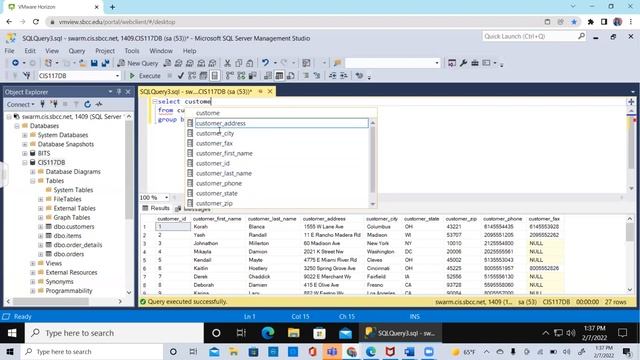Click the New Query toolbar button
The height and width of the screenshot is (360, 640).
(138, 63)
